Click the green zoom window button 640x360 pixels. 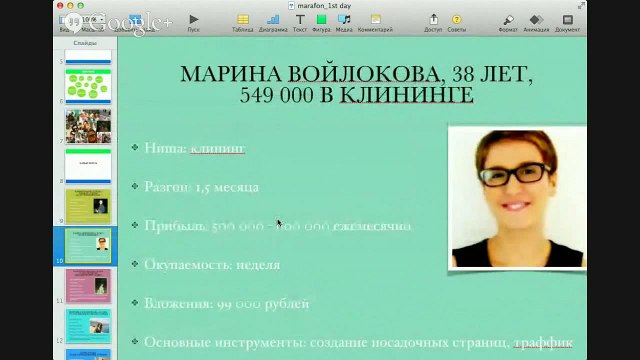(x=80, y=6)
